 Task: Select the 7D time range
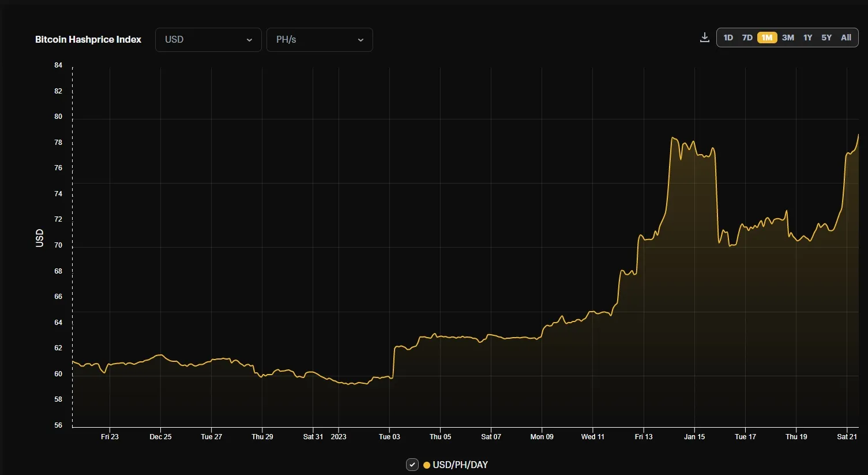[x=747, y=38]
